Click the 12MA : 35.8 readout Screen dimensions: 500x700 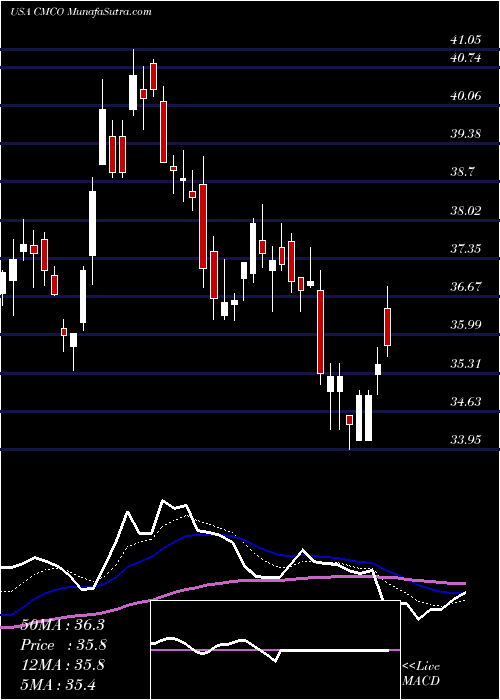pyautogui.click(x=63, y=664)
